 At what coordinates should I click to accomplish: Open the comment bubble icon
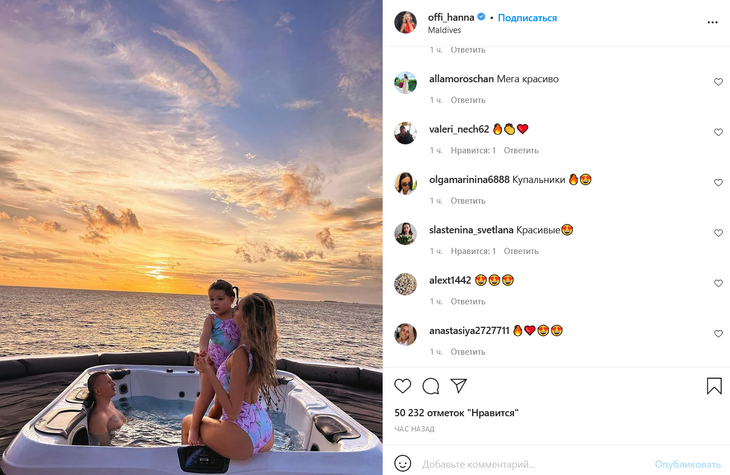(431, 386)
